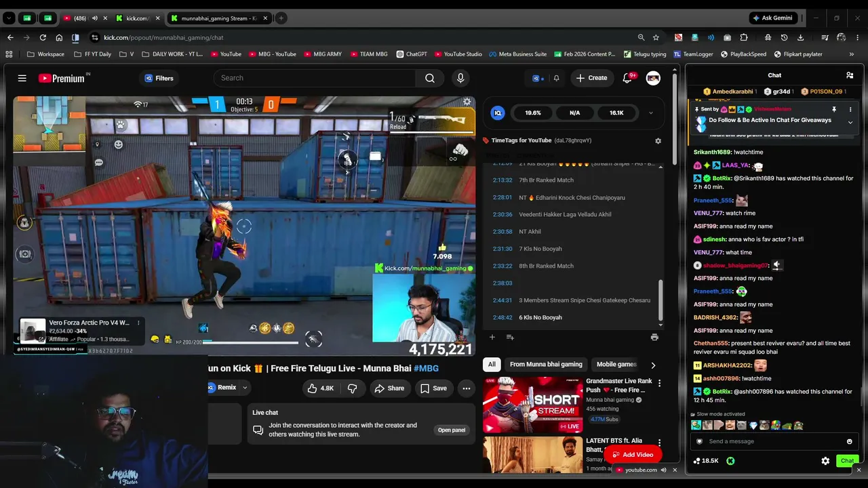Image resolution: width=868 pixels, height=488 pixels.
Task: Select the Mobile games chip
Action: (616, 365)
